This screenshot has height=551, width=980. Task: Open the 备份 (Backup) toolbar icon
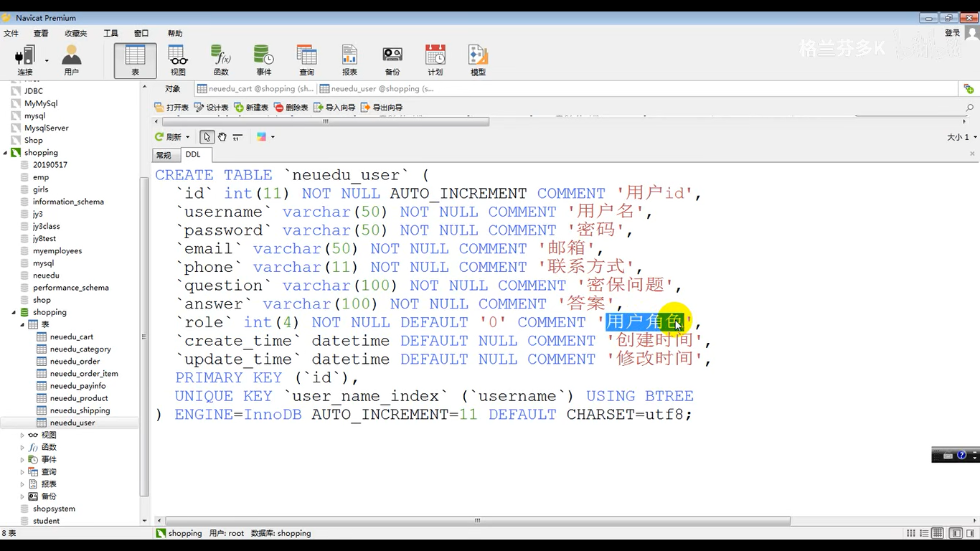click(392, 60)
